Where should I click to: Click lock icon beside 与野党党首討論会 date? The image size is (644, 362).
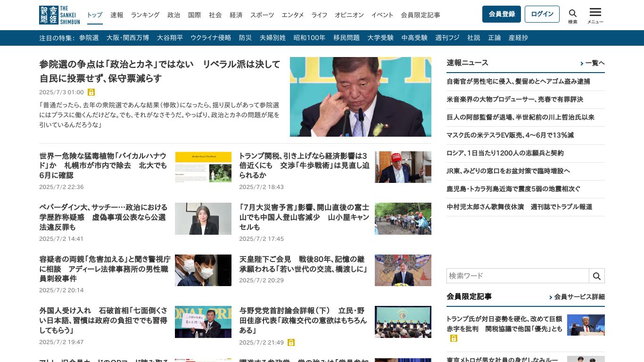(291, 342)
